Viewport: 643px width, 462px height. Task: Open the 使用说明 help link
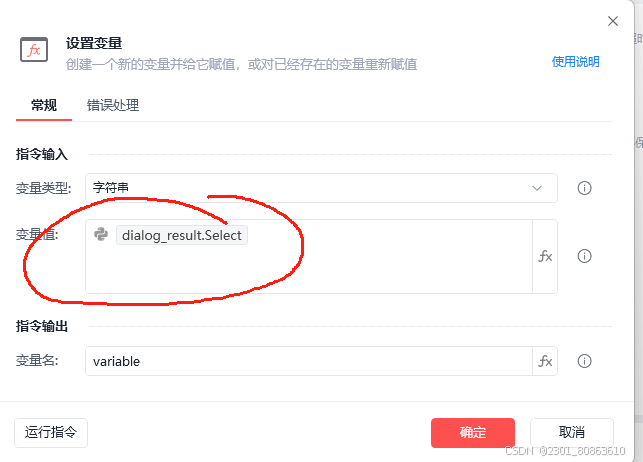575,61
